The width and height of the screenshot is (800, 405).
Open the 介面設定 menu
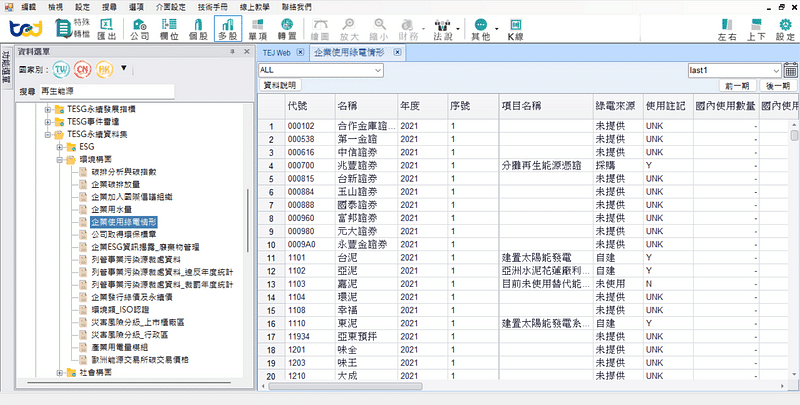(173, 7)
